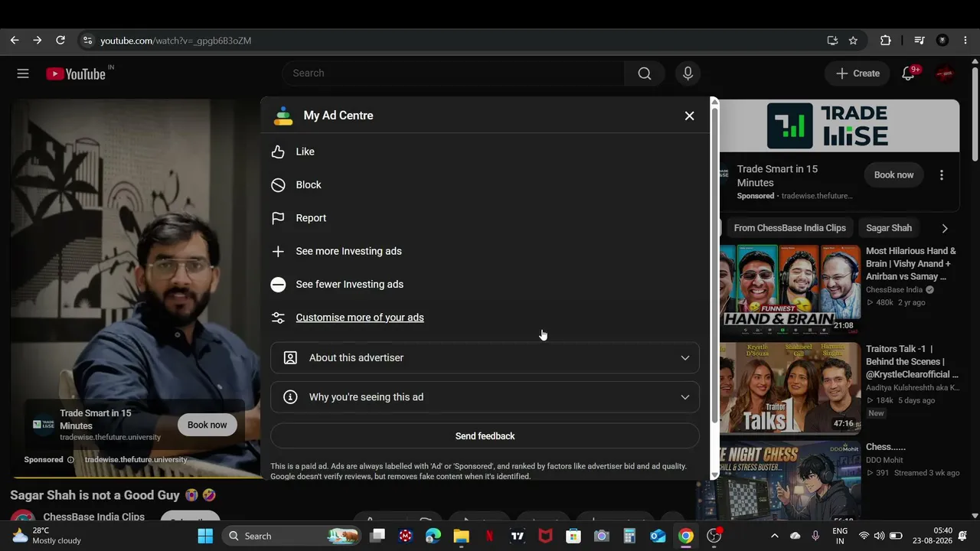Open File Explorer from the taskbar
This screenshot has height=551, width=980.
[x=461, y=536]
